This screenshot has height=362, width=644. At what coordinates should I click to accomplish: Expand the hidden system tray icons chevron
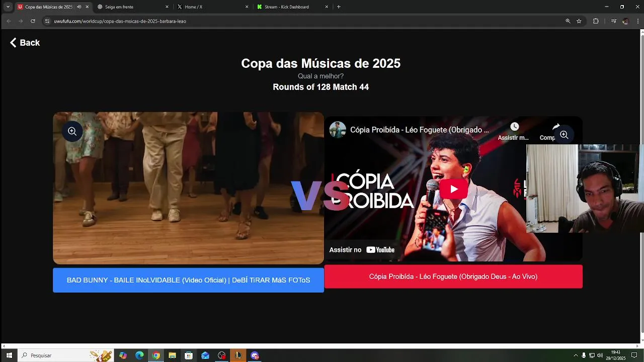[576, 355]
